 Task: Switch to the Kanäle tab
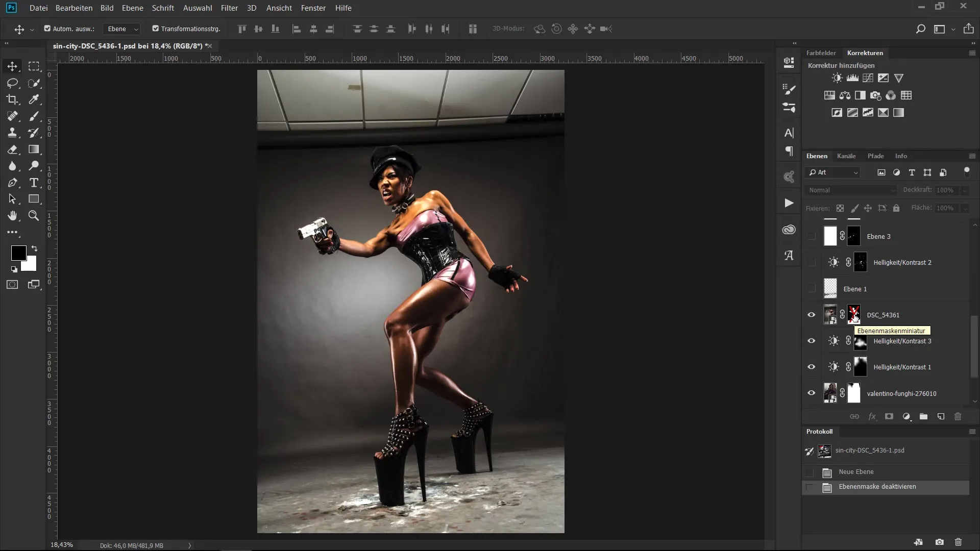click(846, 156)
